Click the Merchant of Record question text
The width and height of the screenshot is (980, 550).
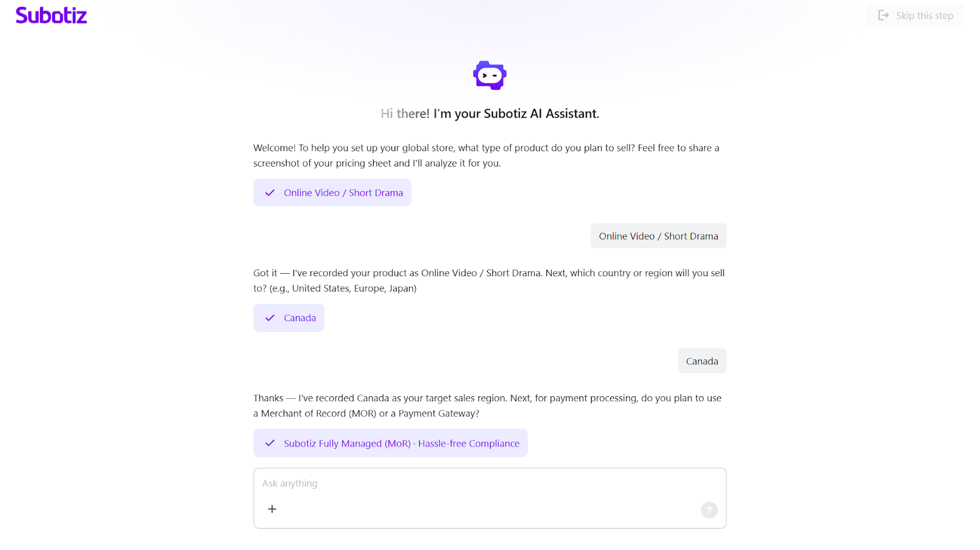[x=487, y=405]
